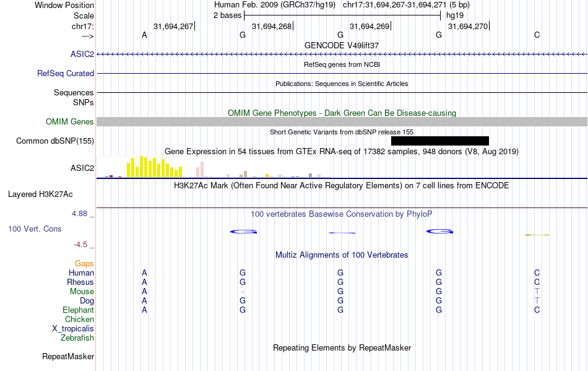The width and height of the screenshot is (588, 371).
Task: Click the Zebrafish alignment row label
Action: [x=77, y=338]
